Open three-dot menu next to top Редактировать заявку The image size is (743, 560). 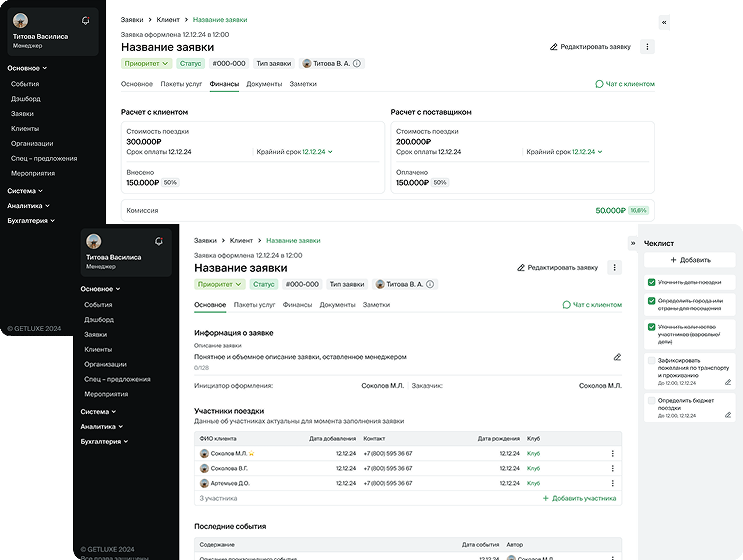click(647, 47)
